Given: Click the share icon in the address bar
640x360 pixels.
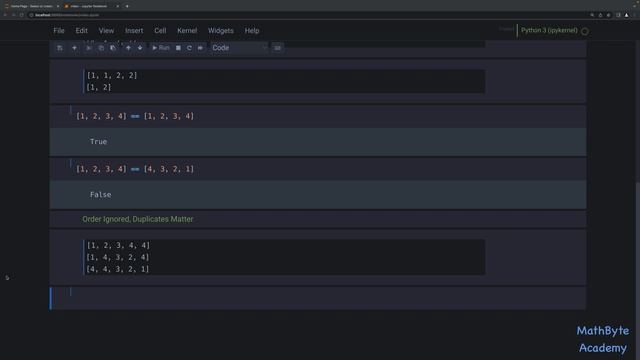Looking at the screenshot, I should click(600, 15).
